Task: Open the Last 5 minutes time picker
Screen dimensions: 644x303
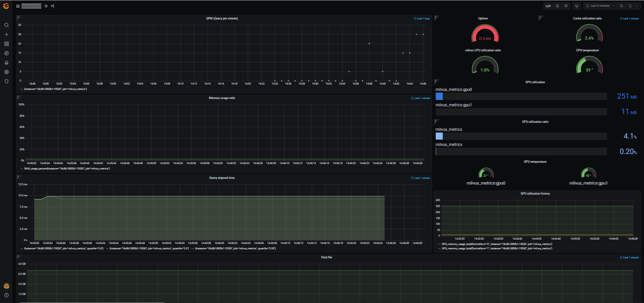Action: coord(600,6)
